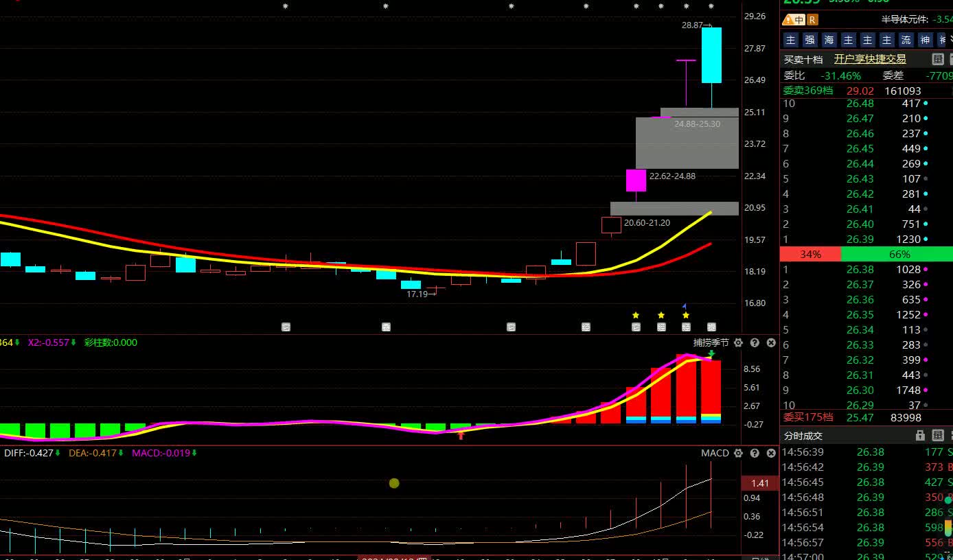Image resolution: width=953 pixels, height=560 pixels.
Task: Toggle the lock icon in 分时成交 header
Action: click(921, 436)
